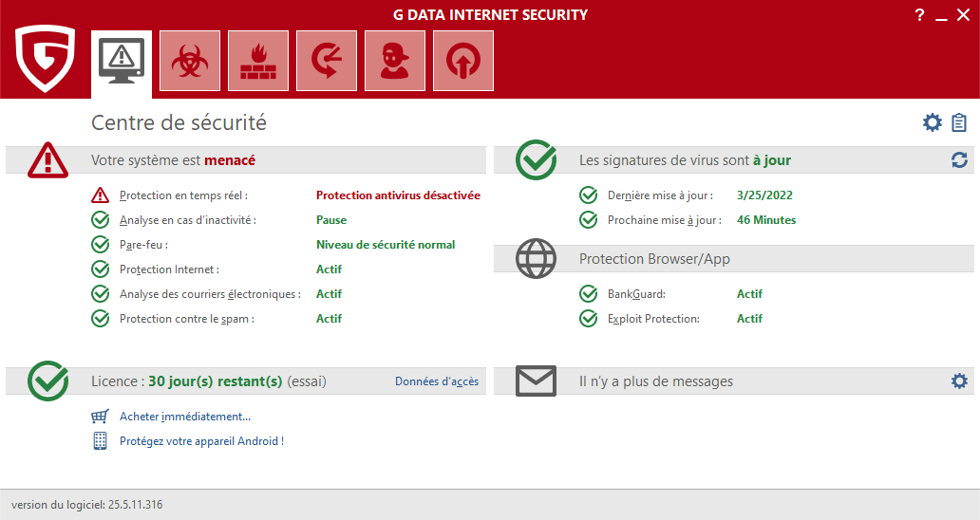Click the large green check beside Licence
Image resolution: width=980 pixels, height=520 pixels.
(48, 381)
